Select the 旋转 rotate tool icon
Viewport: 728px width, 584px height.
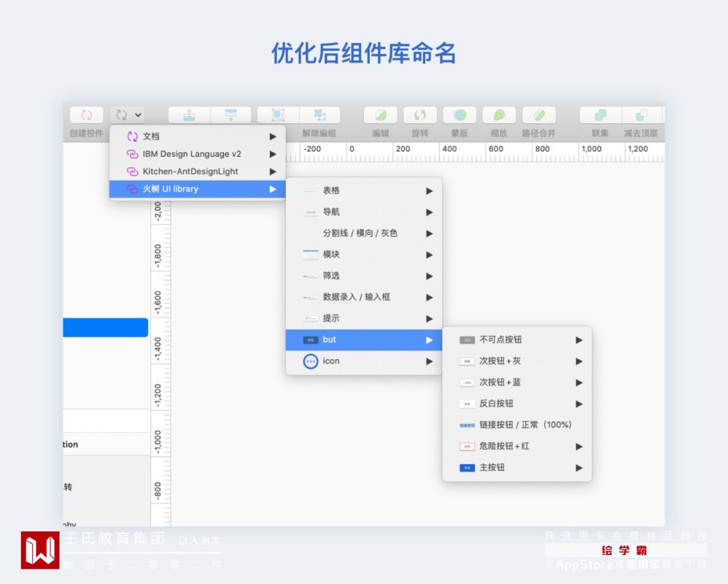click(x=420, y=115)
